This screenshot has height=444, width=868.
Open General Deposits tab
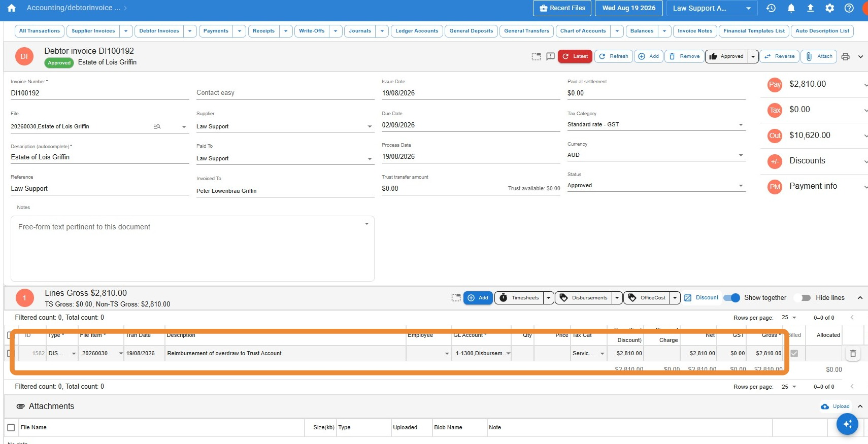coord(471,31)
